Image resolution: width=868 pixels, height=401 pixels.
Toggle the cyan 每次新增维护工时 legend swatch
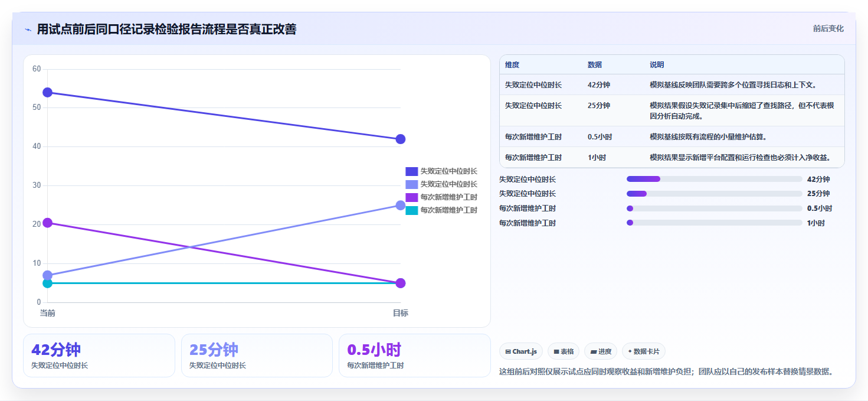411,210
